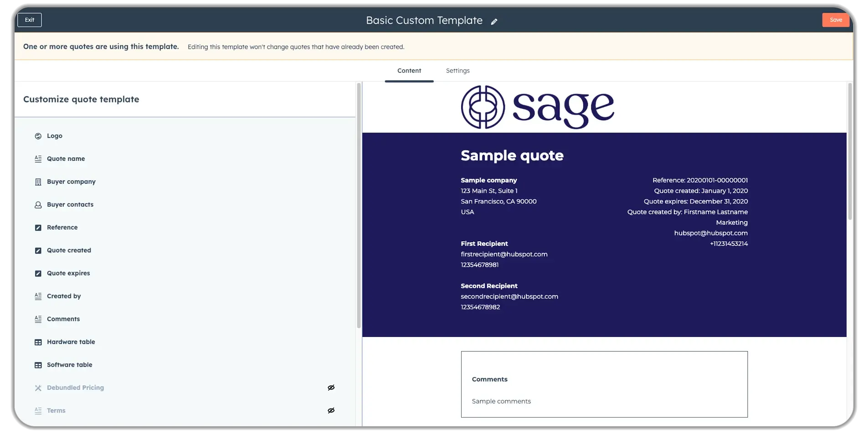Click the Quote expires edit icon
Viewport: 868px width, 434px height.
(38, 274)
